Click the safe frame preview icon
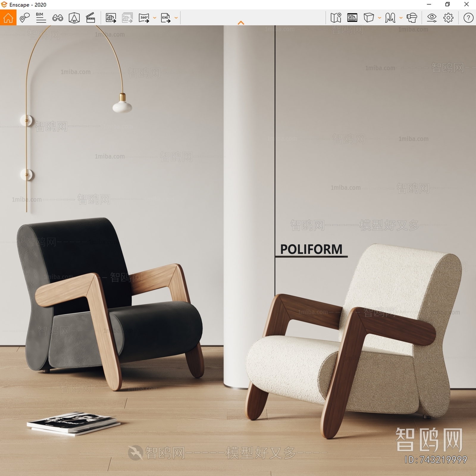Screen dimensions: 476x476 click(x=352, y=18)
